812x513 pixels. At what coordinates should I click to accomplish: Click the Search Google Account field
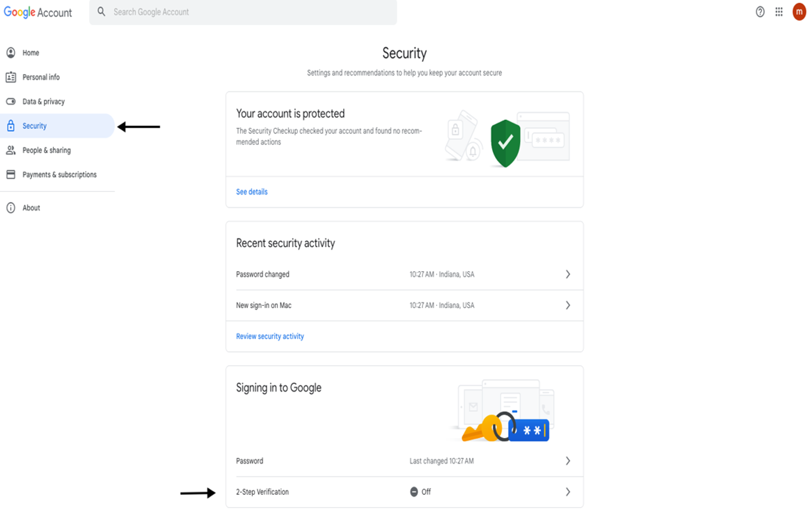tap(250, 12)
